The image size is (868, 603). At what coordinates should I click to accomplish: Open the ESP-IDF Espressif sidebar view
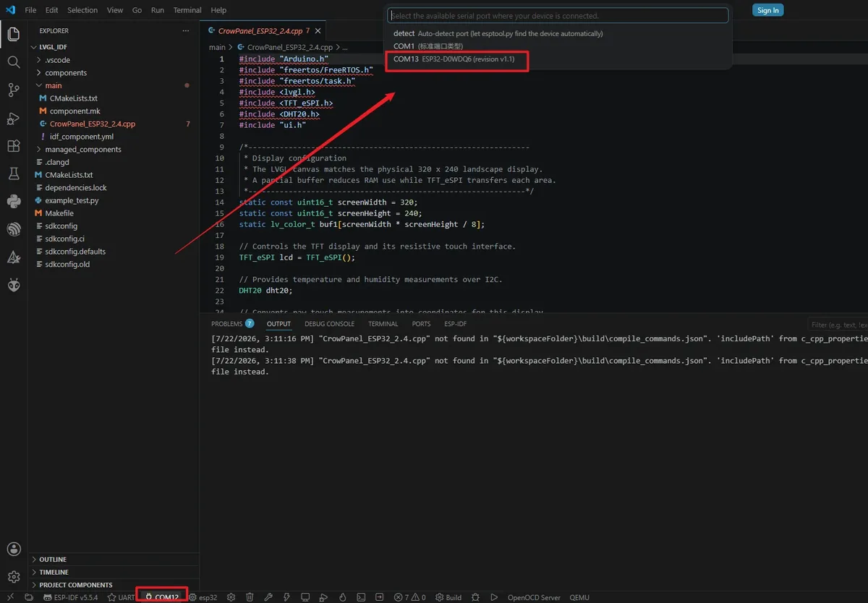(x=14, y=229)
